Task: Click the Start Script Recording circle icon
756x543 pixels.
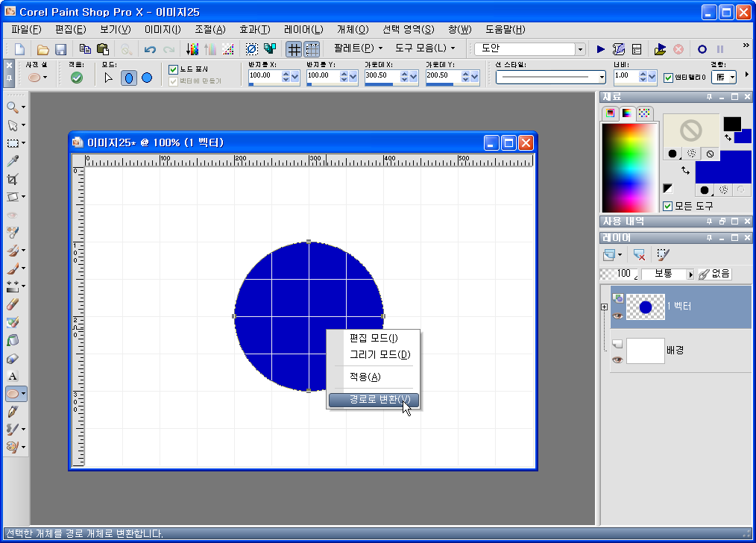Action: [x=702, y=49]
